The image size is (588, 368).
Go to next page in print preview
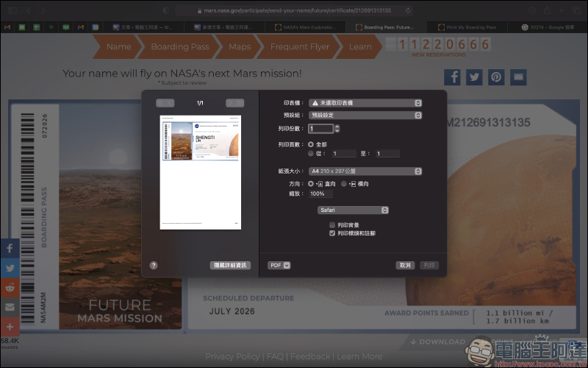coord(231,103)
